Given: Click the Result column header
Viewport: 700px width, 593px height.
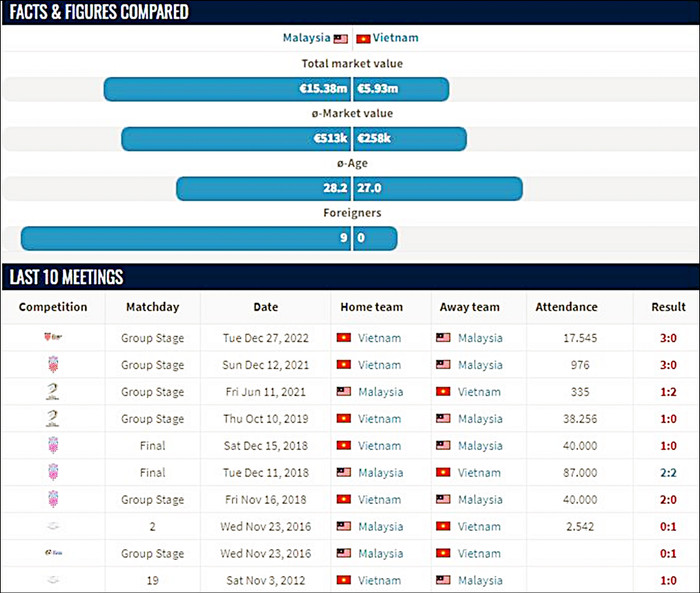Looking at the screenshot, I should point(668,307).
